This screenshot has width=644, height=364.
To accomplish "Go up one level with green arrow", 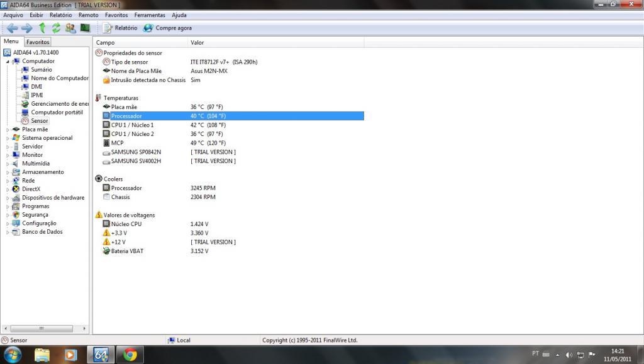I will point(42,28).
